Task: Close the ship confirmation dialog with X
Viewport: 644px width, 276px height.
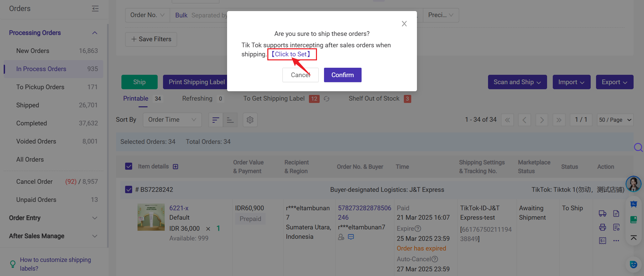Action: coord(404,23)
